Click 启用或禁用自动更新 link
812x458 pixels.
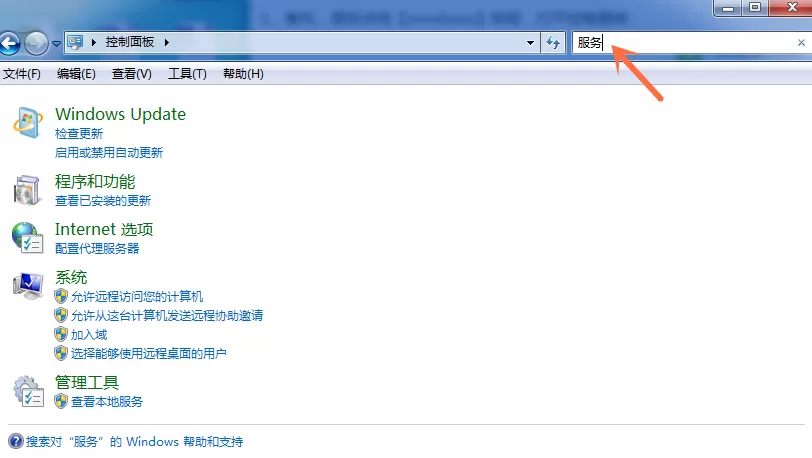tap(109, 152)
